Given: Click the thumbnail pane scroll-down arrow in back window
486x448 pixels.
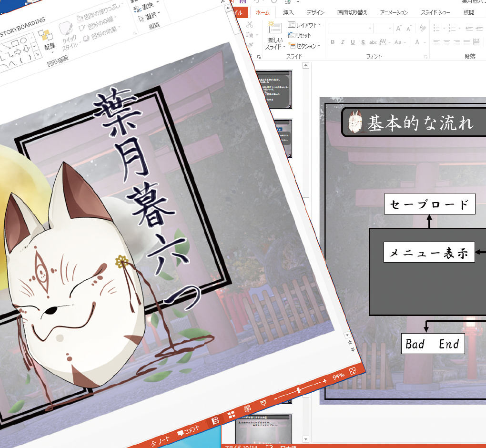Looking at the screenshot, I should coord(306,439).
